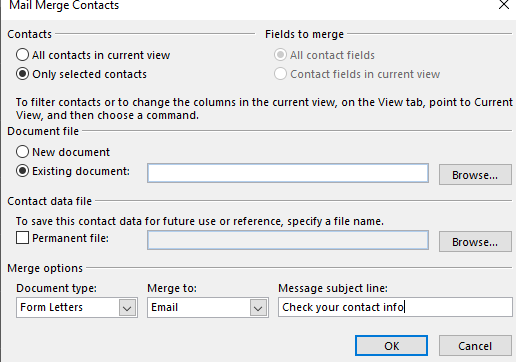Confirm the mail merge with OK
Viewport: 516px width, 362px height.
point(391,346)
